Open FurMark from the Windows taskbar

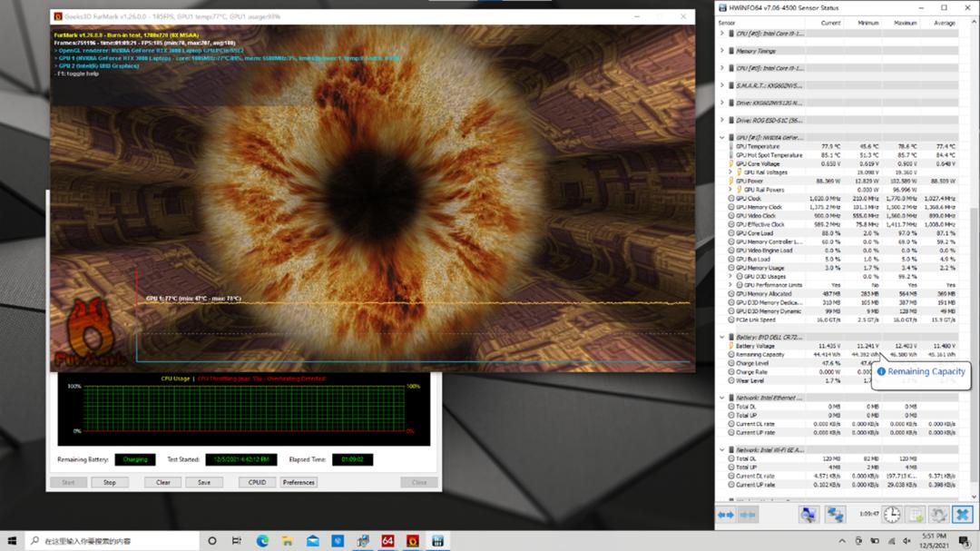413,541
